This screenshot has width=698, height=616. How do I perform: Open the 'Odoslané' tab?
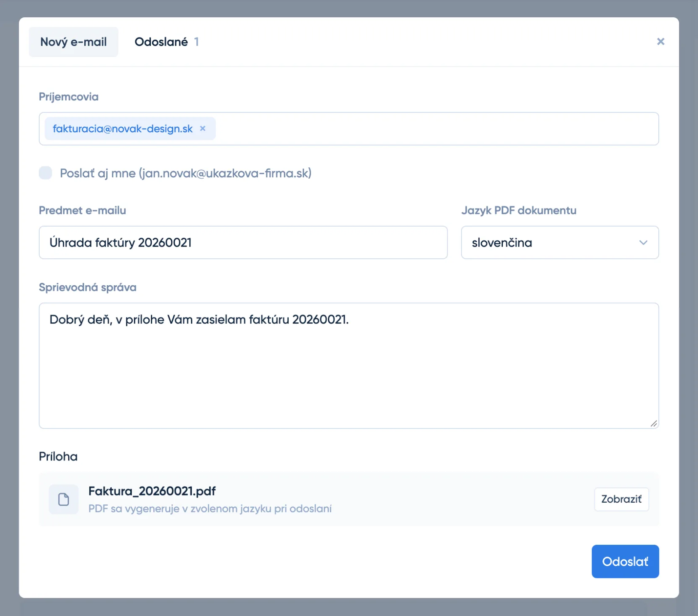click(x=166, y=42)
